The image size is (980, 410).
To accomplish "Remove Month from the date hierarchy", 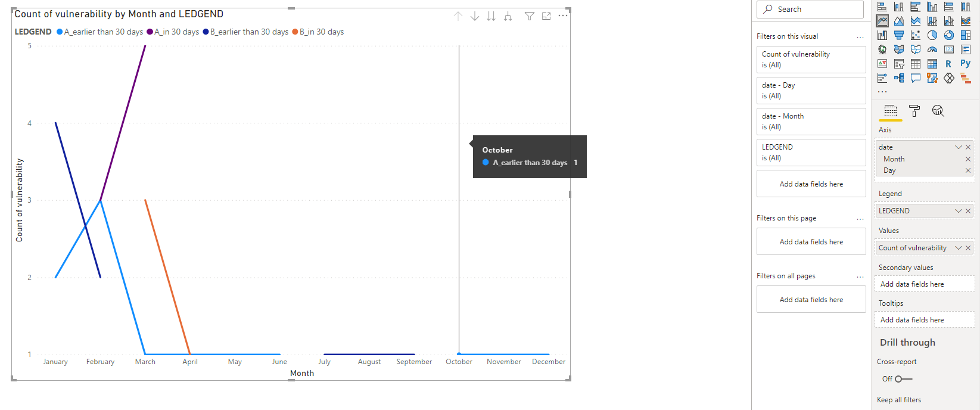I will [x=968, y=159].
